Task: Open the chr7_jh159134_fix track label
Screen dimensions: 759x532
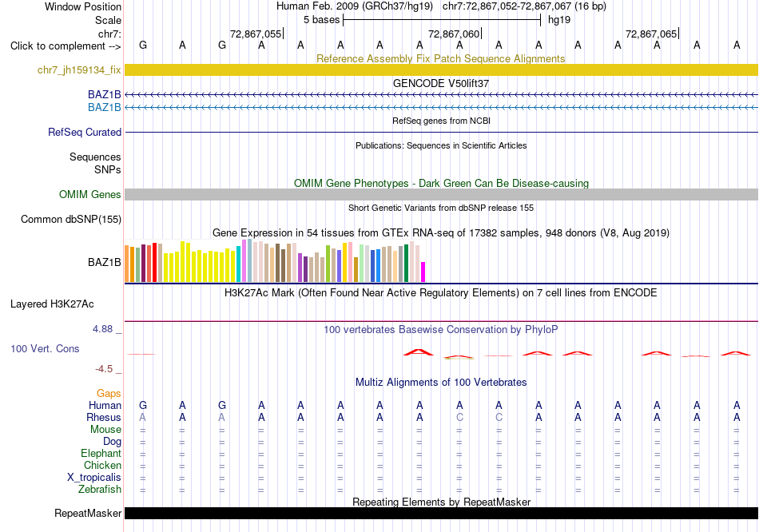Action: [79, 69]
